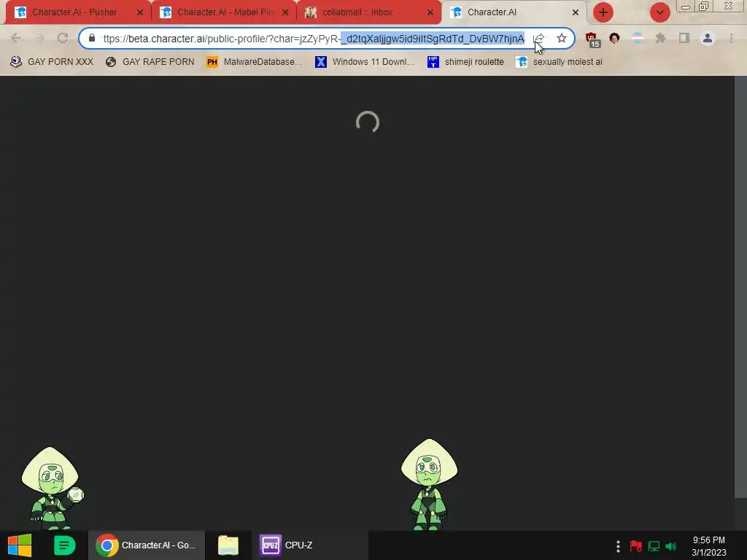Open the clock showing 9:56 PM

tap(709, 546)
